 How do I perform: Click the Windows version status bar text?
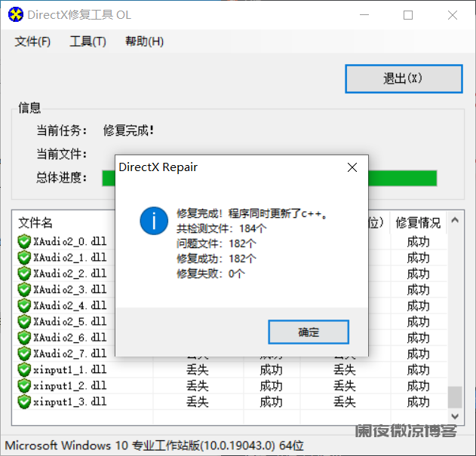pos(154,445)
